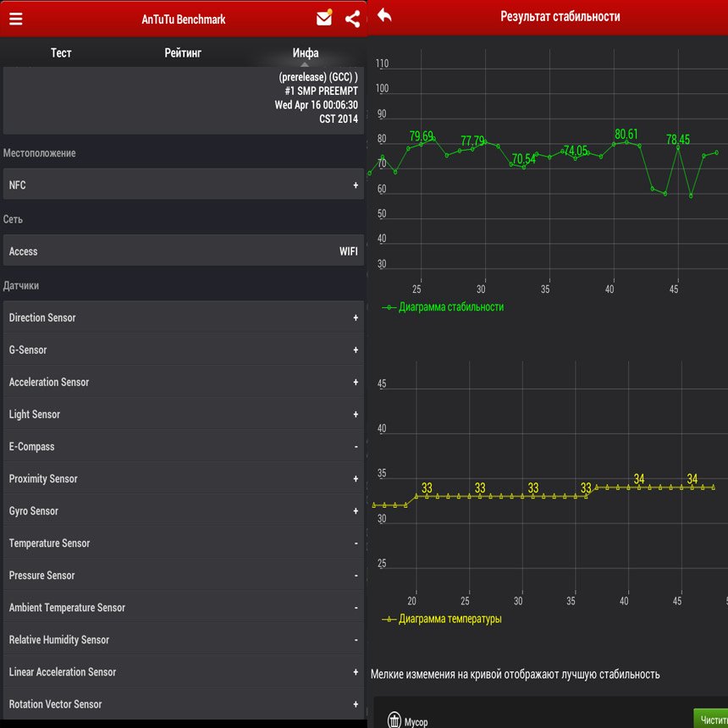Screen dimensions: 728x728
Task: Tap the Direction Sensor label
Action: [x=42, y=317]
